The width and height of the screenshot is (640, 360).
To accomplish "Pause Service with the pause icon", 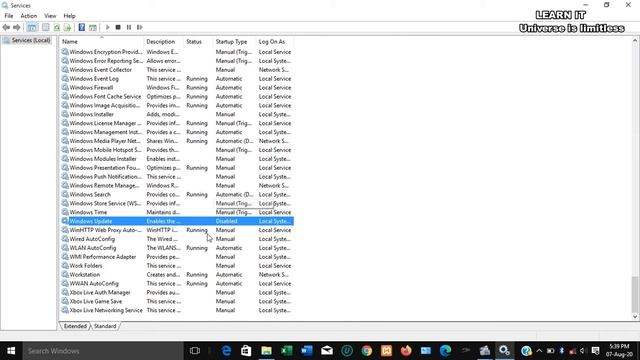I will (x=129, y=27).
